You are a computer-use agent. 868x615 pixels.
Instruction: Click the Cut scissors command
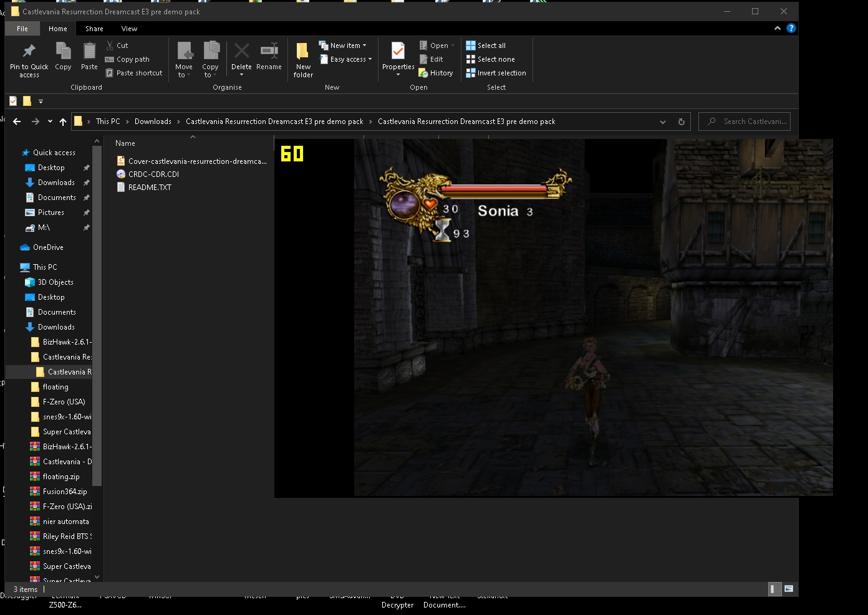point(117,45)
